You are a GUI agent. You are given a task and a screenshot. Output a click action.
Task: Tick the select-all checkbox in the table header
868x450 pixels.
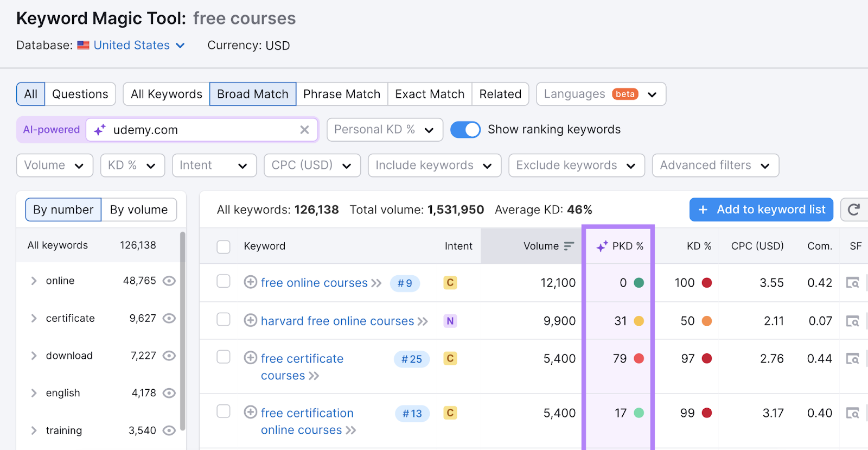pyautogui.click(x=224, y=246)
